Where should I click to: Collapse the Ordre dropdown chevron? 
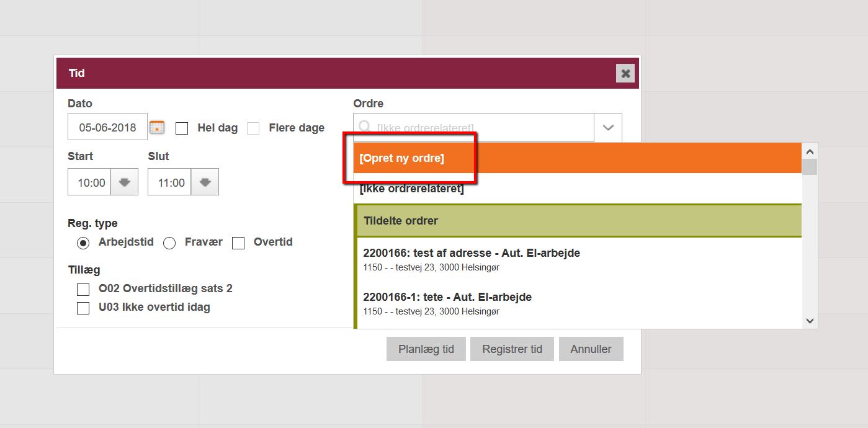coord(608,127)
